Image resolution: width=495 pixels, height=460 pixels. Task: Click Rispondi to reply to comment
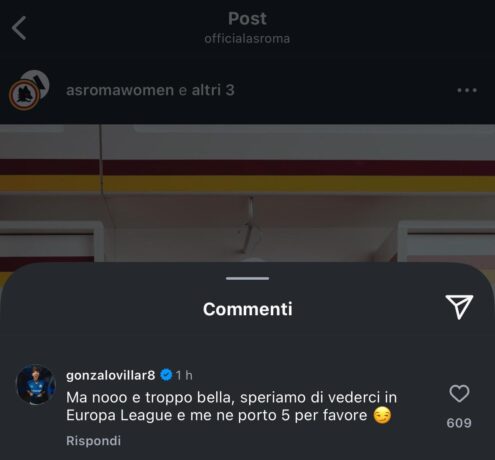pyautogui.click(x=93, y=441)
